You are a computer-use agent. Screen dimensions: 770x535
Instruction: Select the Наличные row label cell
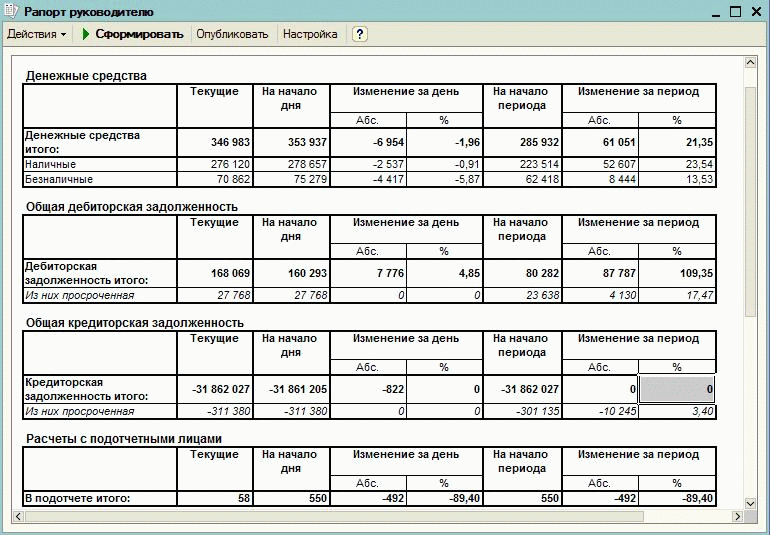pos(99,164)
